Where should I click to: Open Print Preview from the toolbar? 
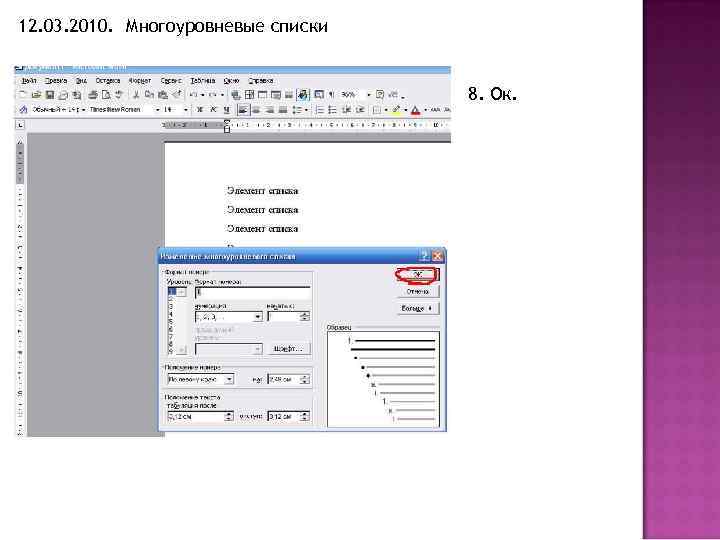click(106, 95)
